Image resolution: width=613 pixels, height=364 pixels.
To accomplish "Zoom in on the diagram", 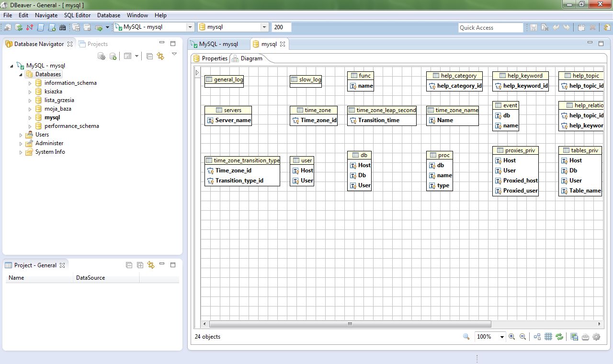I will point(512,337).
